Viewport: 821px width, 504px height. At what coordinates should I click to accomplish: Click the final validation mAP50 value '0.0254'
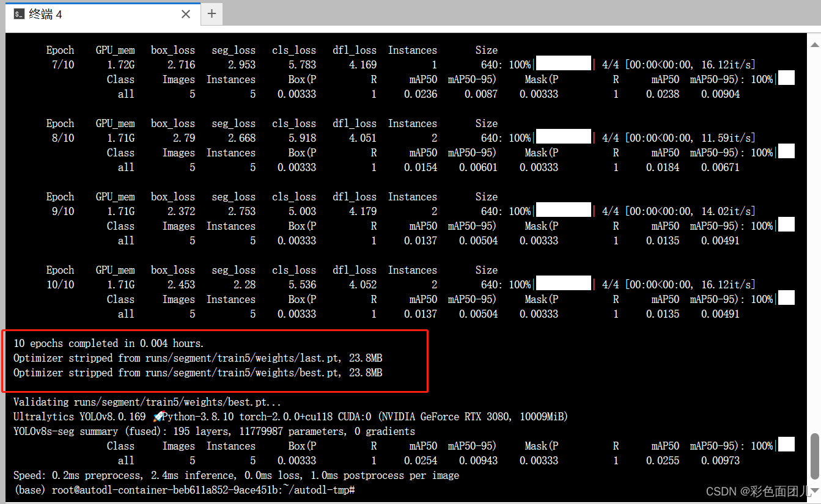pos(421,461)
